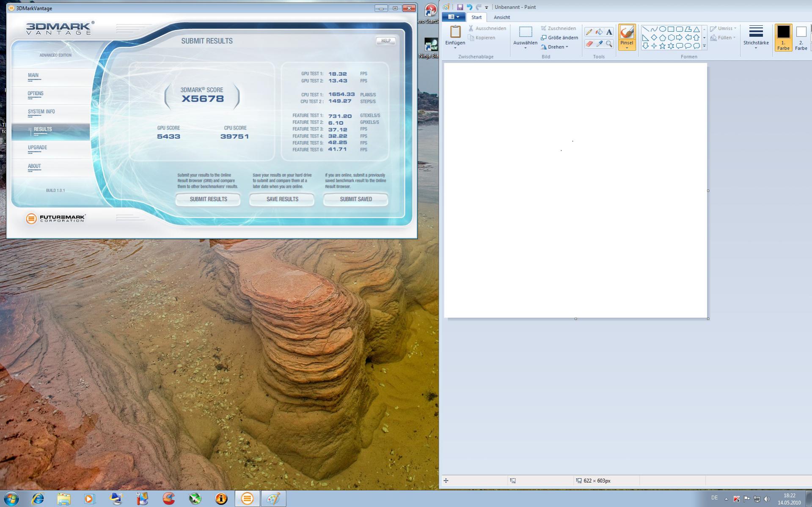The image size is (812, 507).
Task: Choose the four-point star shape
Action: (654, 46)
